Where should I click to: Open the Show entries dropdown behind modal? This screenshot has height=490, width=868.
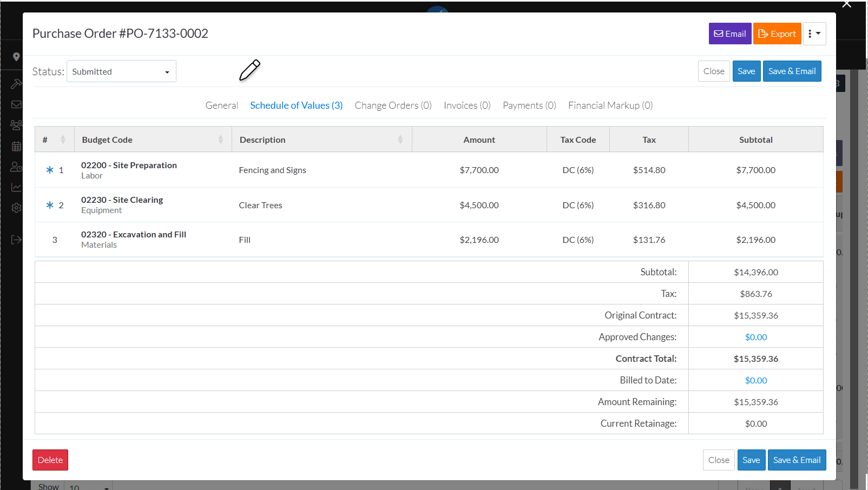coord(88,486)
